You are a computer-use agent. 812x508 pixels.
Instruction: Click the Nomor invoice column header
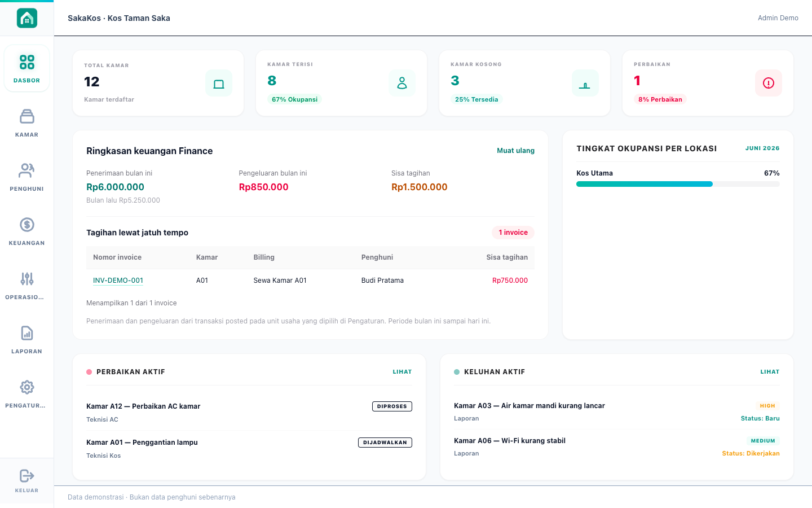pyautogui.click(x=117, y=257)
